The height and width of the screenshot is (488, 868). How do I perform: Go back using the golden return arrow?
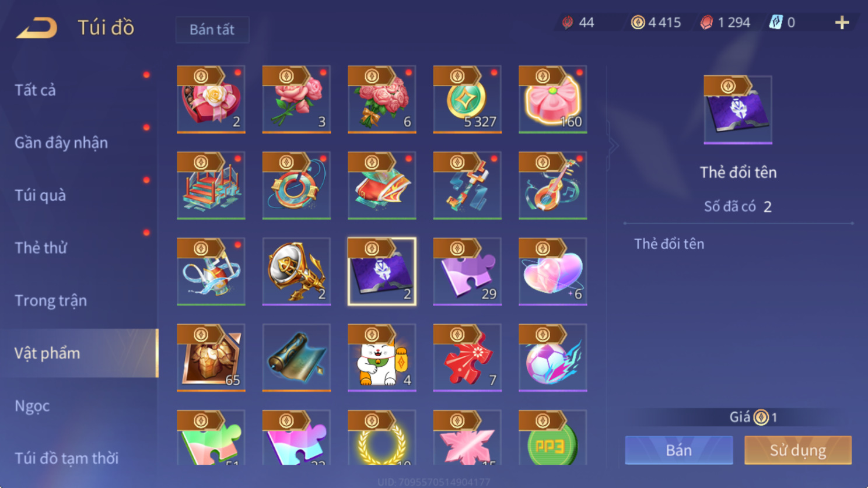(x=37, y=27)
